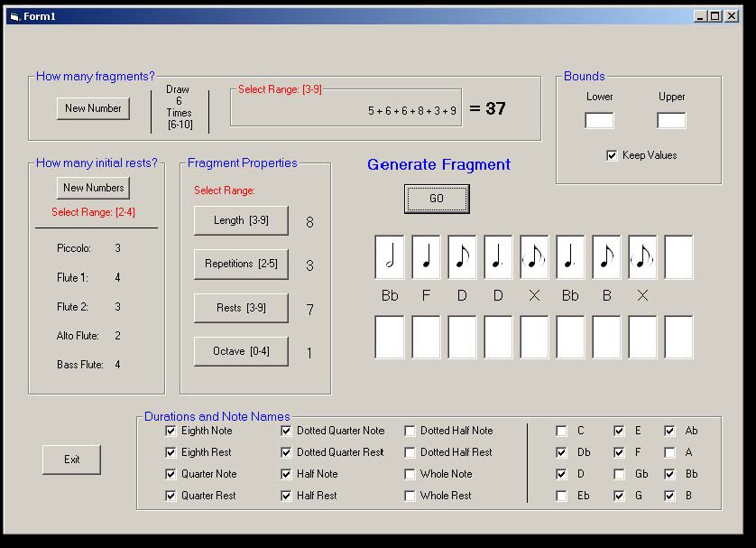Minimize the Form1 window
The image size is (756, 548).
coord(700,16)
